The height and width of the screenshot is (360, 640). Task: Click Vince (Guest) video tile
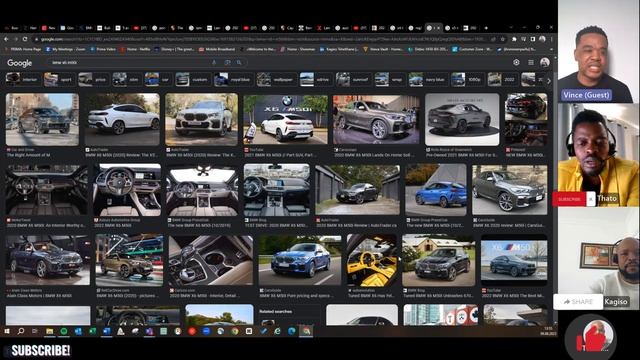pyautogui.click(x=595, y=51)
